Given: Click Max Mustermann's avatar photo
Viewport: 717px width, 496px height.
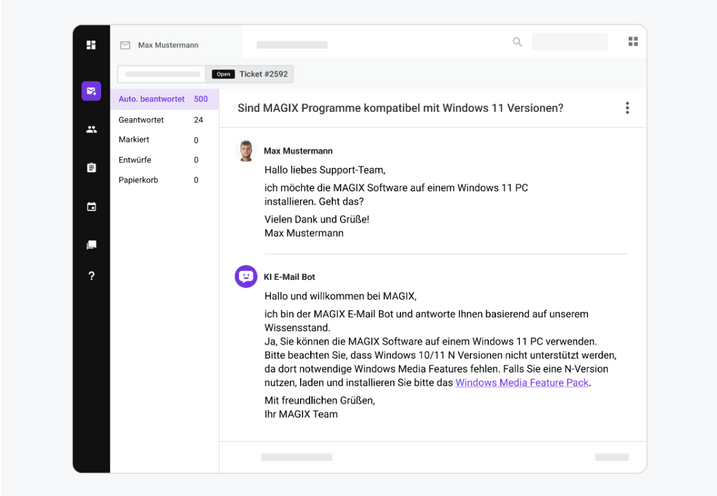Looking at the screenshot, I should 246,151.
